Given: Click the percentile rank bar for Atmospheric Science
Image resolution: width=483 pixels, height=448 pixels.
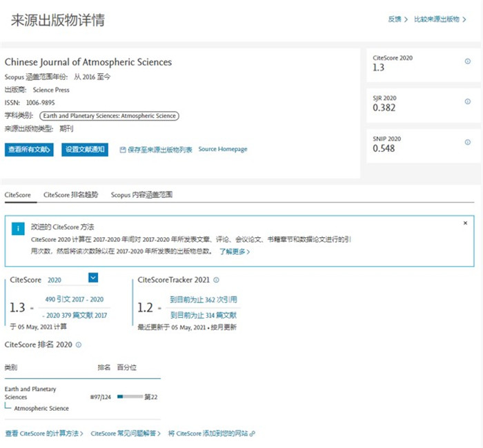Looking at the screenshot, I should point(130,397).
